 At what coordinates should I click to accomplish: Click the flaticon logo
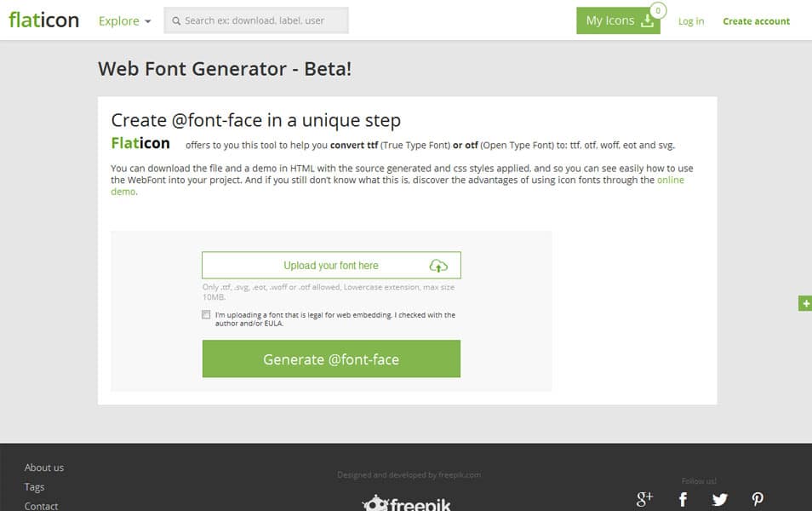click(43, 19)
